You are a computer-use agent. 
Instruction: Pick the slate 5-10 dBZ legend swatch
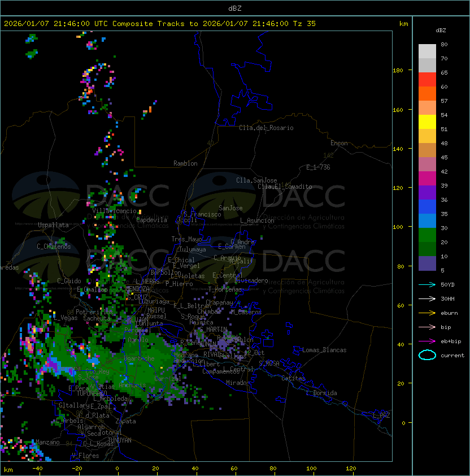coord(427,263)
